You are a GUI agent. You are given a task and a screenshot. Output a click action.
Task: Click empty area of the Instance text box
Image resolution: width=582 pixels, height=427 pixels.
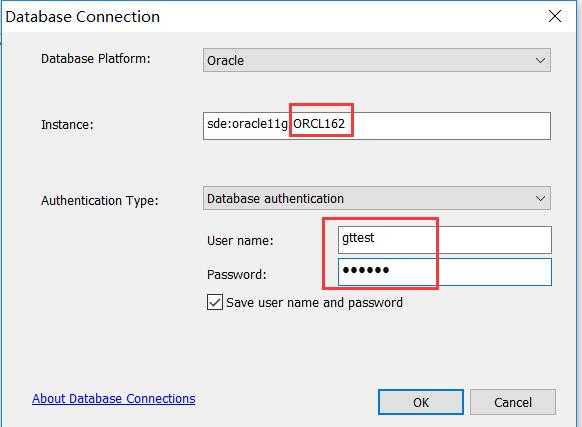tap(451, 126)
